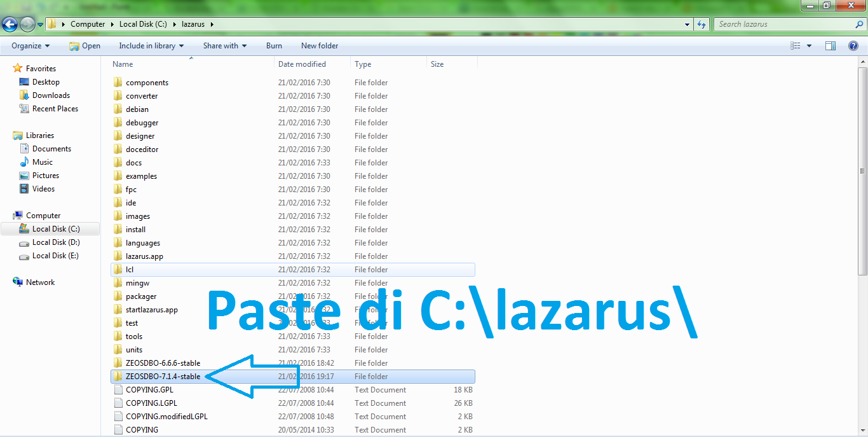
Task: Select the COPYING.LGPL text document
Action: pos(151,403)
